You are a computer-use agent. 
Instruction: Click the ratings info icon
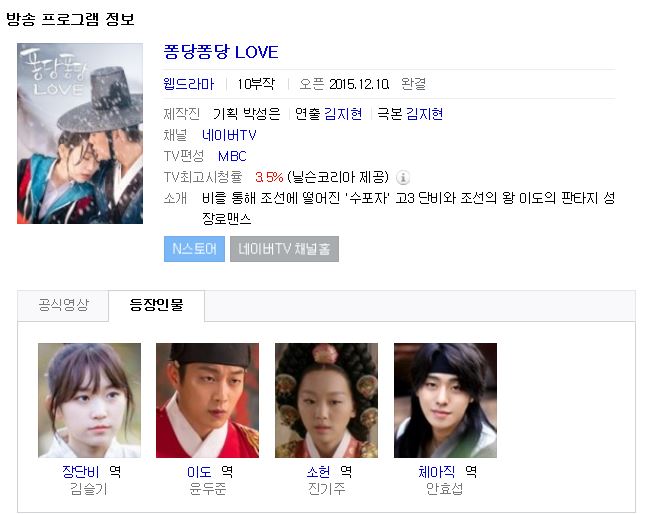click(403, 177)
